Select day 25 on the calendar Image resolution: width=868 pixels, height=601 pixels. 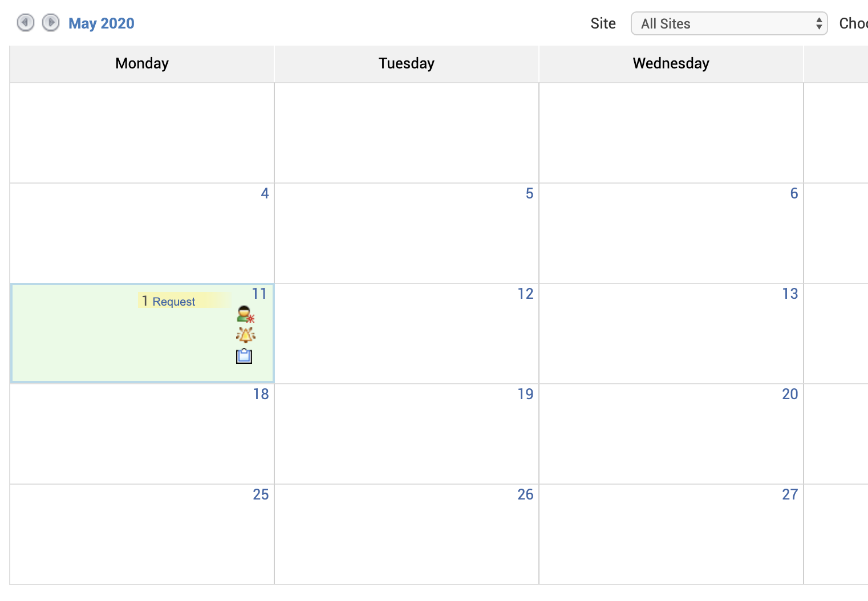(261, 494)
